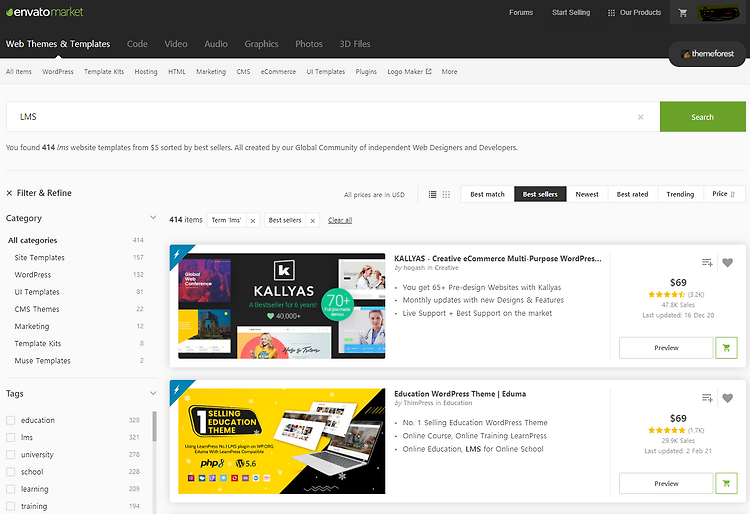Open the Plugins sub navigation menu

pos(366,72)
